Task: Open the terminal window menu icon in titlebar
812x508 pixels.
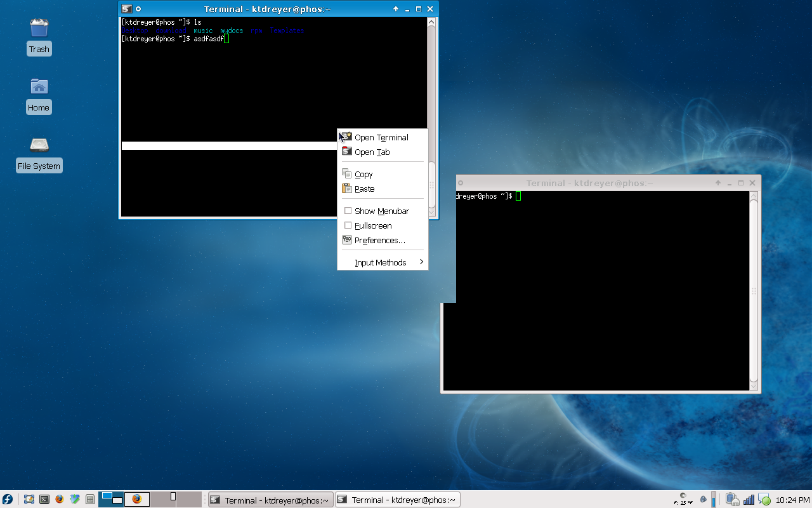Action: tap(127, 10)
